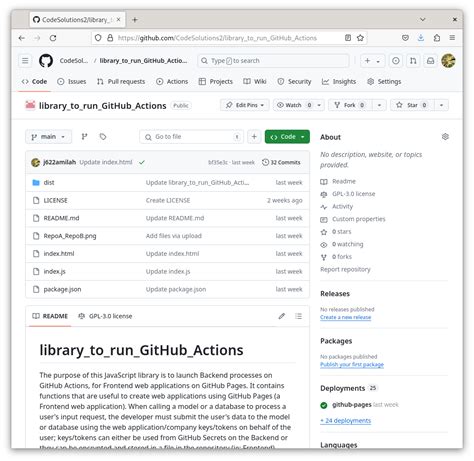Expand green Code dropdown button
Viewport: 474px width, 461px height.
[287, 137]
